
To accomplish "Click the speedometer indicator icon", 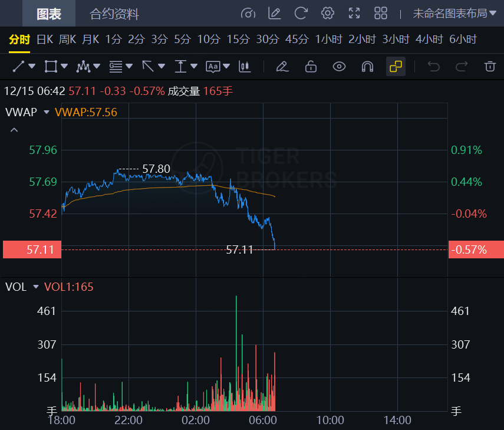I will click(248, 14).
